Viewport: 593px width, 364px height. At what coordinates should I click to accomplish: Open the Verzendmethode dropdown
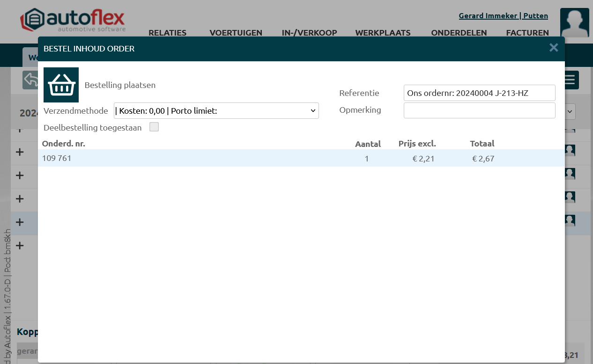(216, 111)
